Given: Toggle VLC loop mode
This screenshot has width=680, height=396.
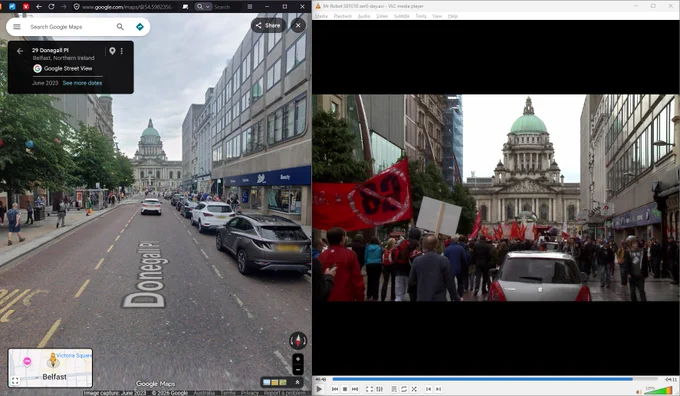Looking at the screenshot, I should click(x=404, y=389).
